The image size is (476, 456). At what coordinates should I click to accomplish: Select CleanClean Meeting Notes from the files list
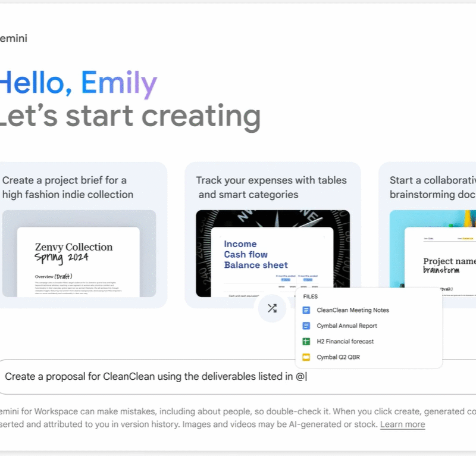click(x=353, y=310)
